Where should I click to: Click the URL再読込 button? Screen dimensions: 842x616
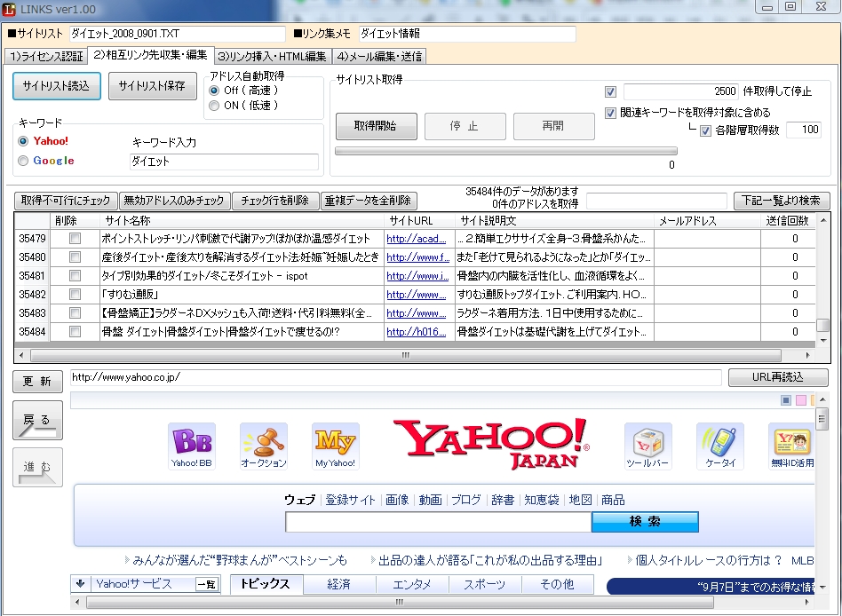point(778,377)
